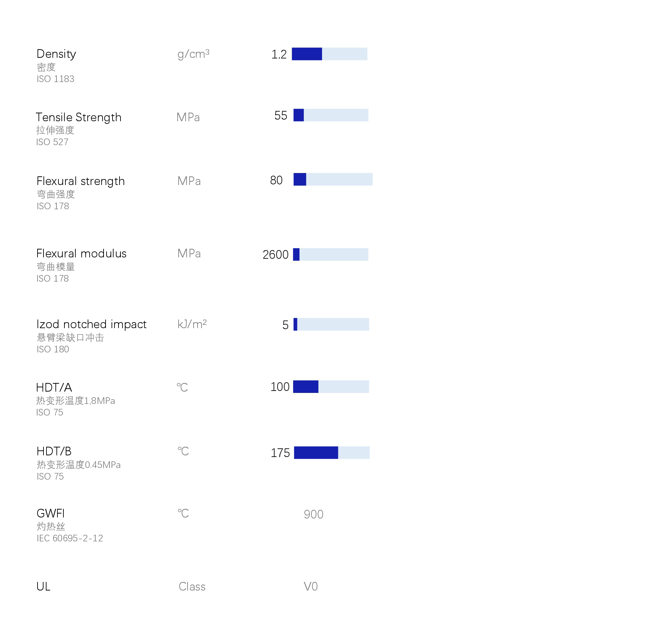The image size is (664, 644).
Task: Click the UL property label
Action: click(43, 587)
